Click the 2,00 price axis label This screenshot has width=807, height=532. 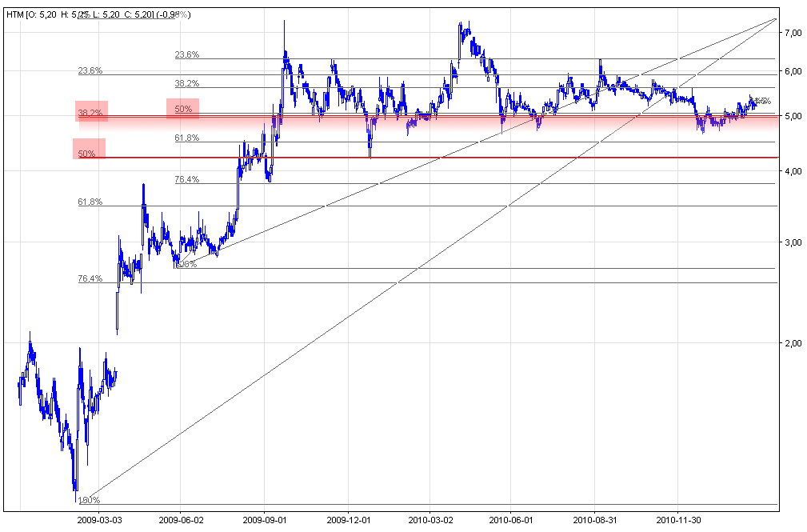[x=793, y=343]
